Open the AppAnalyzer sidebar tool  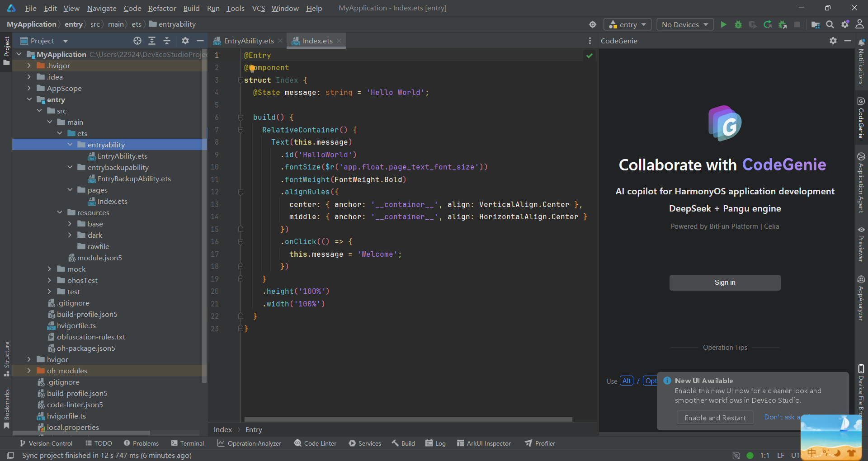[x=861, y=298]
